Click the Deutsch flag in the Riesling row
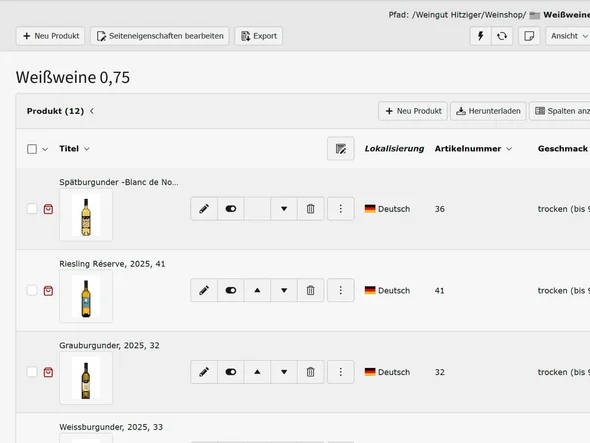Screen dimensions: 590x443 pyautogui.click(x=370, y=290)
